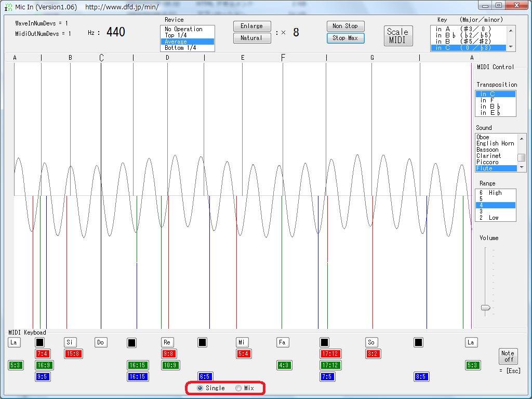This screenshot has height=399, width=532.
Task: Pick Clarinet in the Sound list
Action: (496, 156)
